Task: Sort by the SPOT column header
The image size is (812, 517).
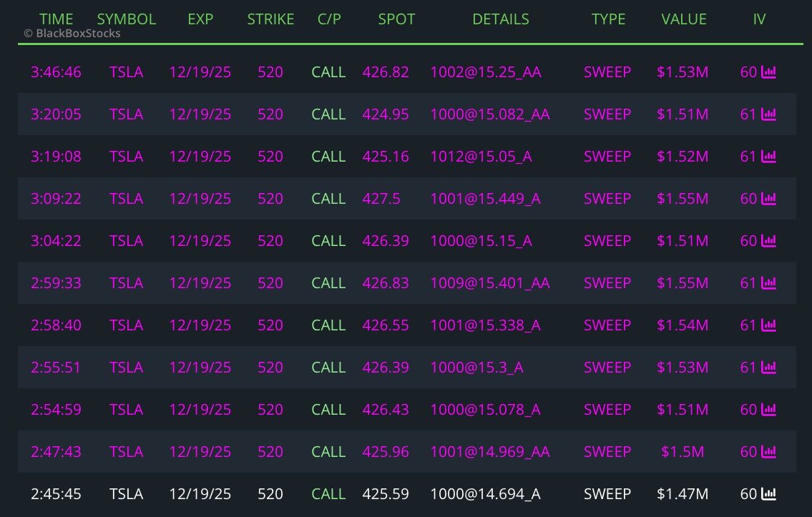Action: tap(396, 19)
